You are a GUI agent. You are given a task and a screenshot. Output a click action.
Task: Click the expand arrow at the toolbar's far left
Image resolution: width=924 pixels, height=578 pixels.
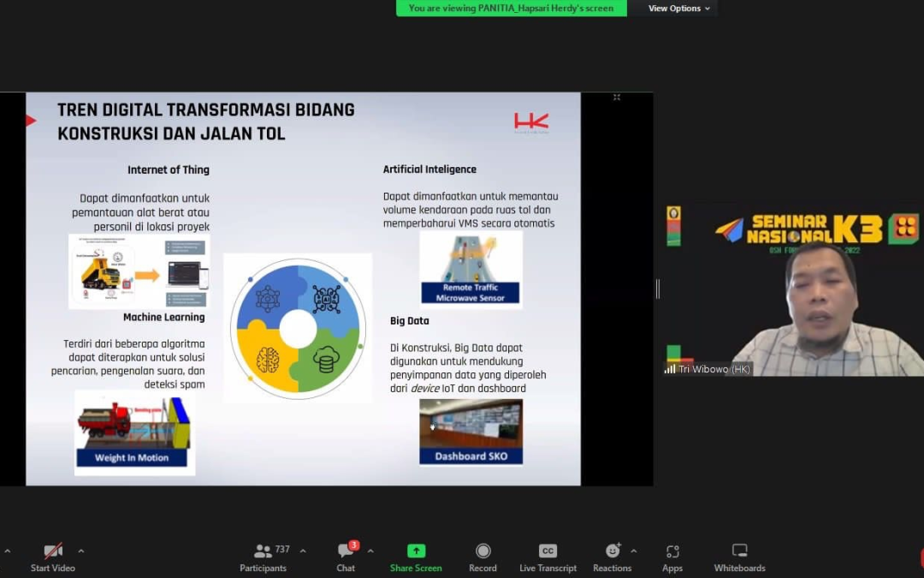[8, 551]
